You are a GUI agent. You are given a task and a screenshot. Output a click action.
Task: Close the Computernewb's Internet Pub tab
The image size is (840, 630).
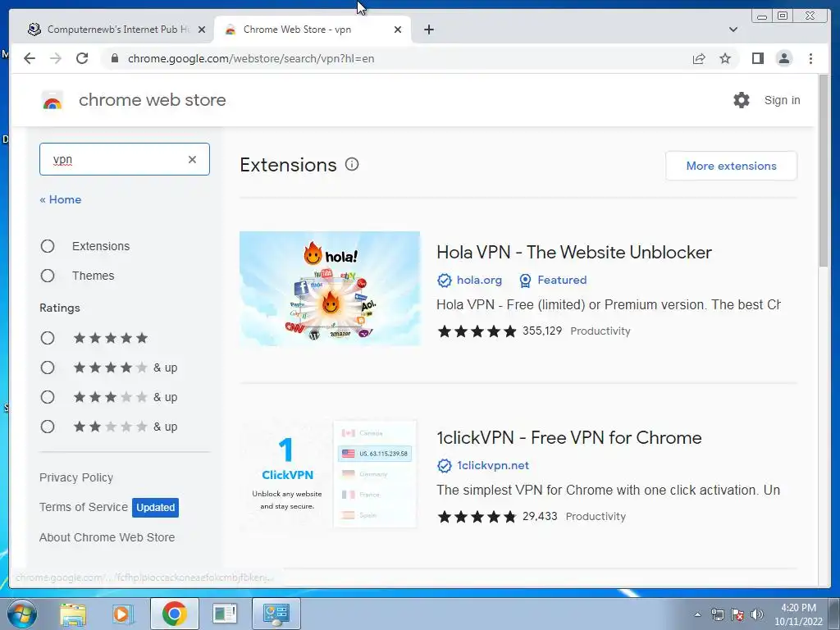point(202,30)
